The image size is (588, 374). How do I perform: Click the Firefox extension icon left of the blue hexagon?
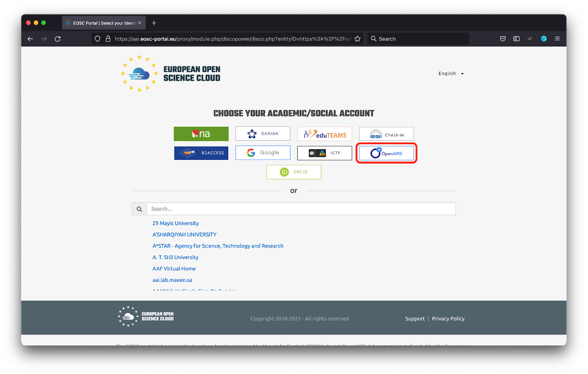(x=530, y=39)
